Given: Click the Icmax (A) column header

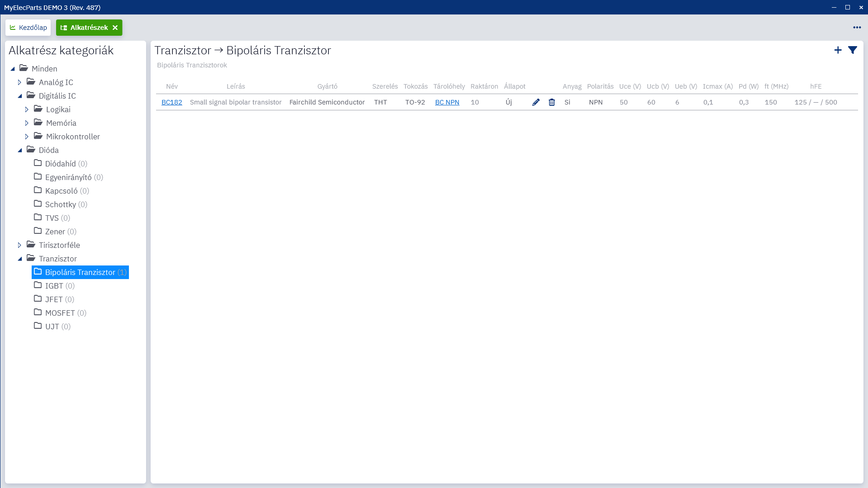Looking at the screenshot, I should click(x=718, y=86).
